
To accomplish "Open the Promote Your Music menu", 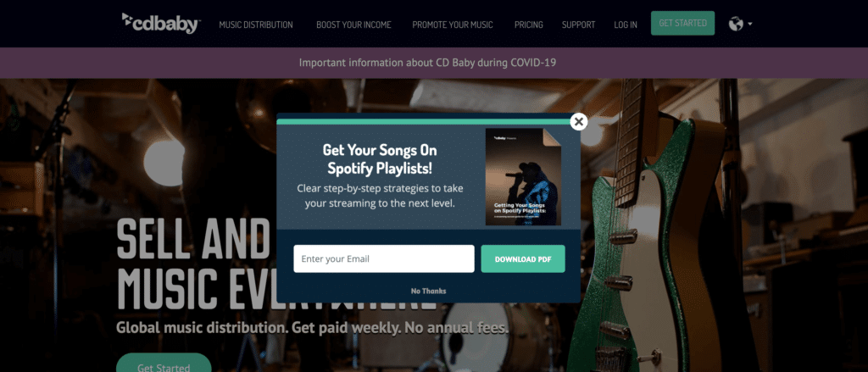I will click(x=453, y=25).
